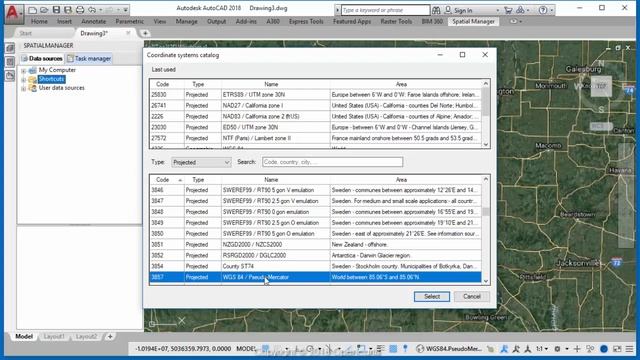Click Sign In account button
The height and width of the screenshot is (360, 640).
(459, 10)
